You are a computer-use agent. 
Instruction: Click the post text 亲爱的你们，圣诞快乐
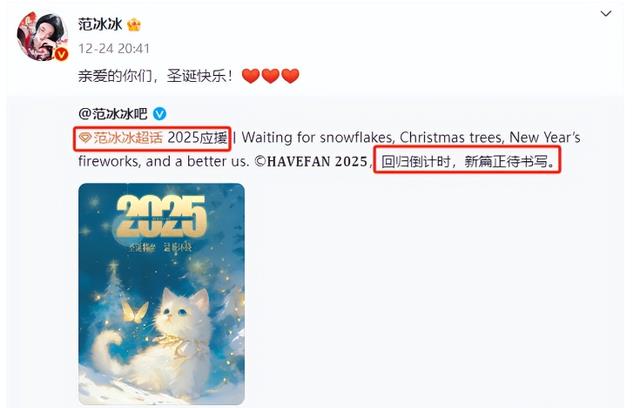click(156, 76)
